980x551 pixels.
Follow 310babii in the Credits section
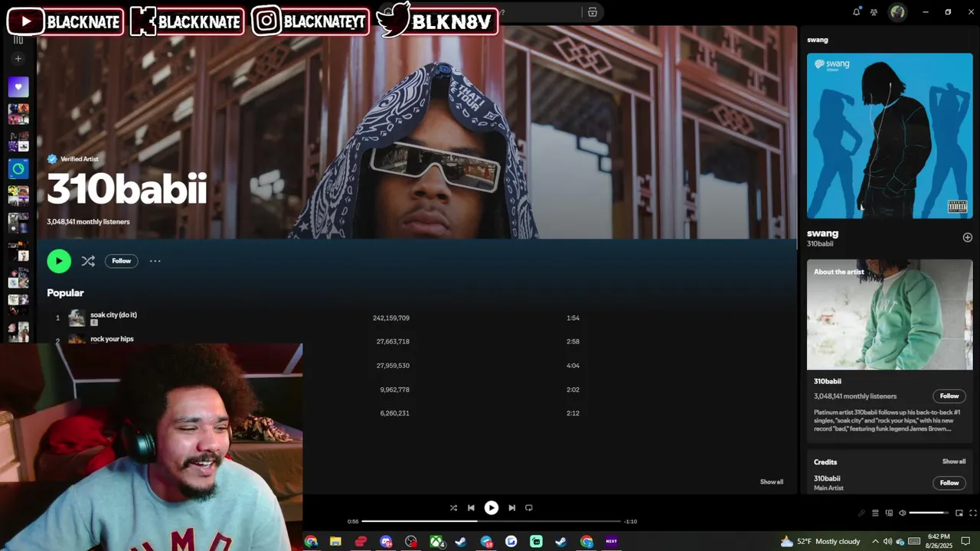[949, 483]
